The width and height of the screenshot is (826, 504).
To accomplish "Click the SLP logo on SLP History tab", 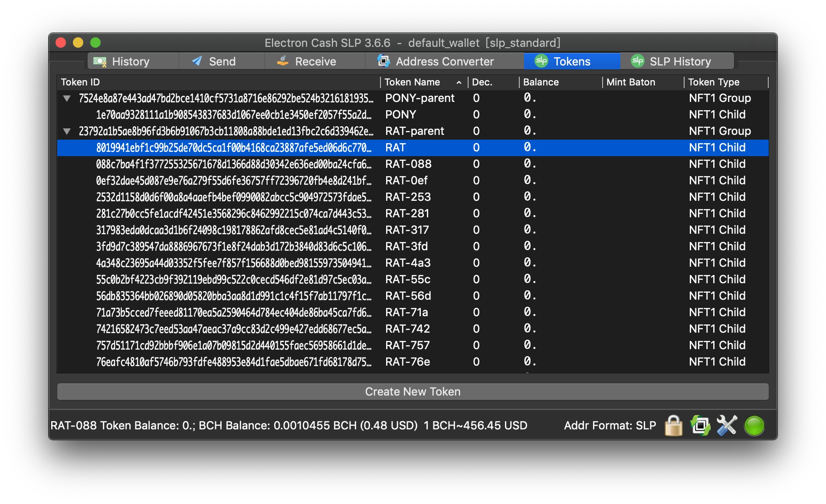I will point(637,61).
